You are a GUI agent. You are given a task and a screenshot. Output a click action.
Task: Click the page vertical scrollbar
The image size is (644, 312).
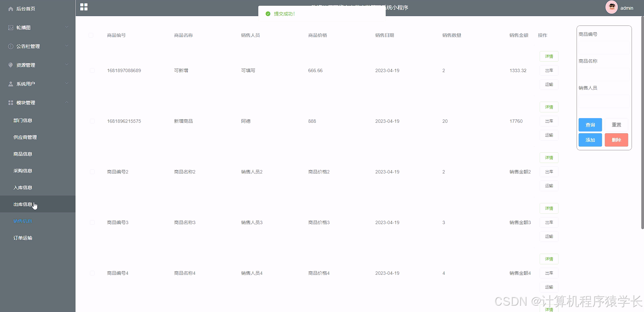642,122
